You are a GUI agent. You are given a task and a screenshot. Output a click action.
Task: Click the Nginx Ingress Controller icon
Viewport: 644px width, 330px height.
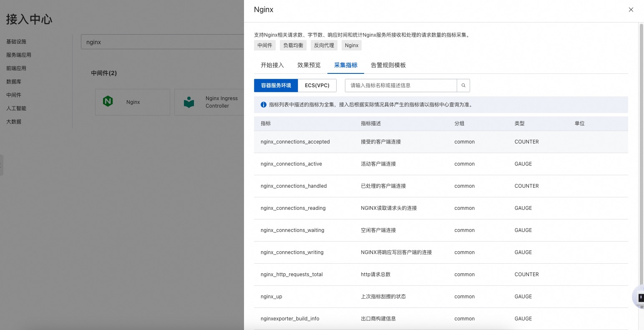coord(189,102)
